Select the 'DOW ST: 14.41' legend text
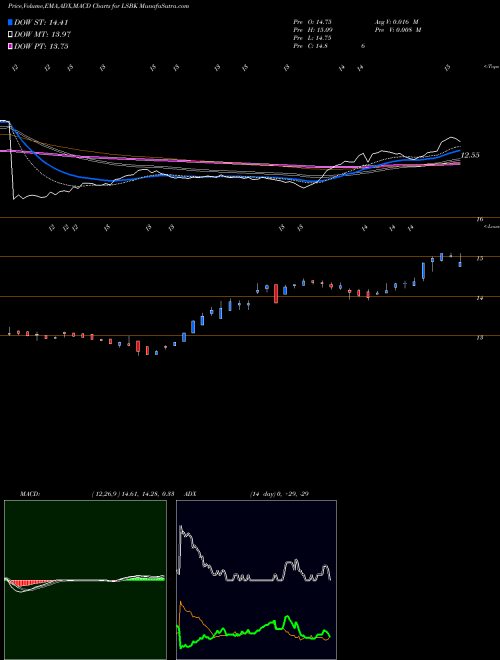500x660 pixels. coord(41,22)
